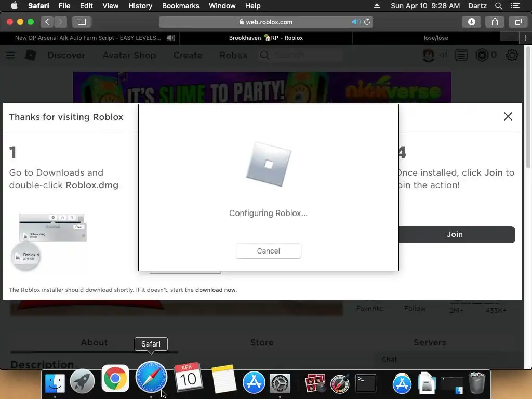
Task: Open the Avatar Shop page
Action: click(129, 55)
